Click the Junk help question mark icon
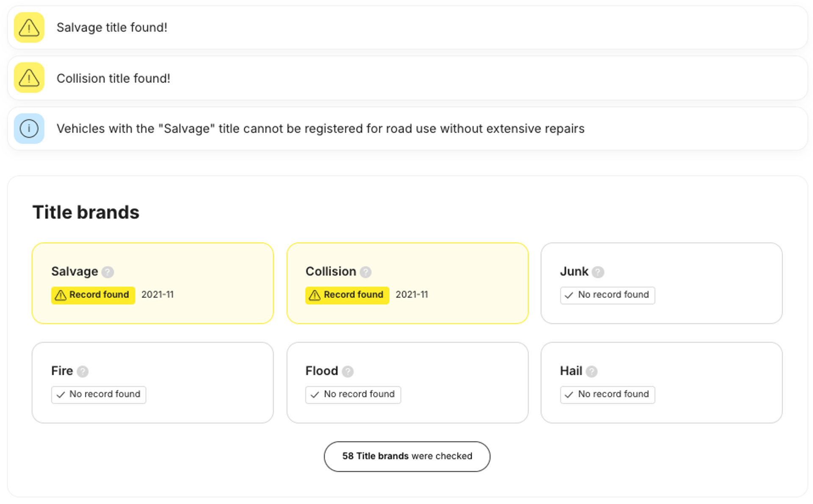The image size is (813, 504). point(597,272)
